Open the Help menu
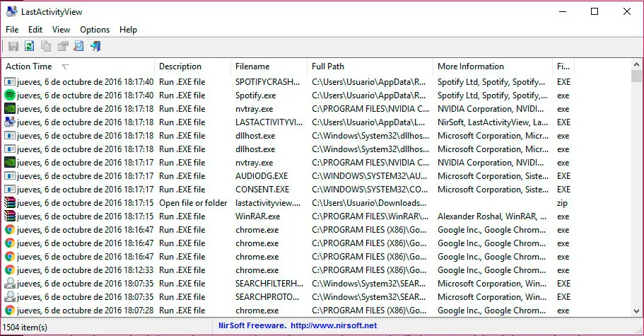The height and width of the screenshot is (336, 644). (128, 30)
